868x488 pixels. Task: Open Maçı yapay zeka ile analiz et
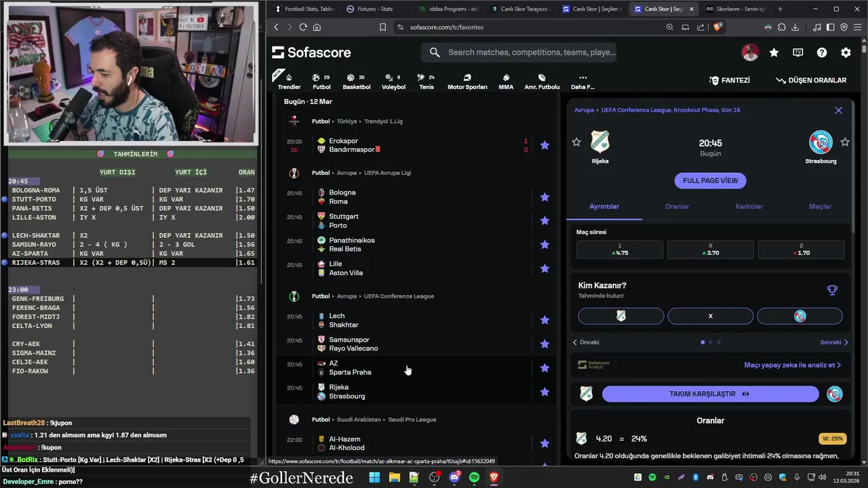click(x=792, y=365)
